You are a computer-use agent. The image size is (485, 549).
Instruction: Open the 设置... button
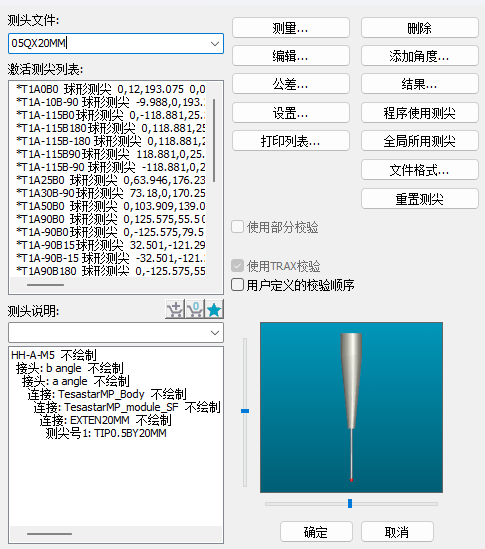[x=291, y=113]
